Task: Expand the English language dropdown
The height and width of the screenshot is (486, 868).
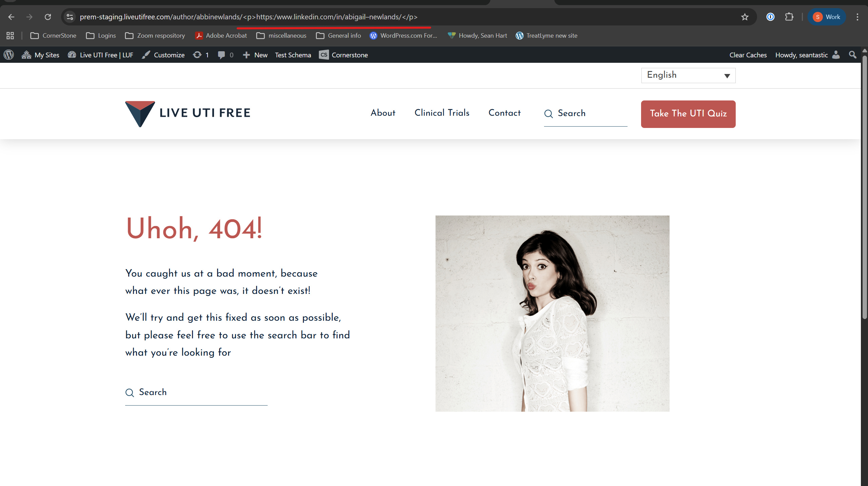Action: coord(688,75)
